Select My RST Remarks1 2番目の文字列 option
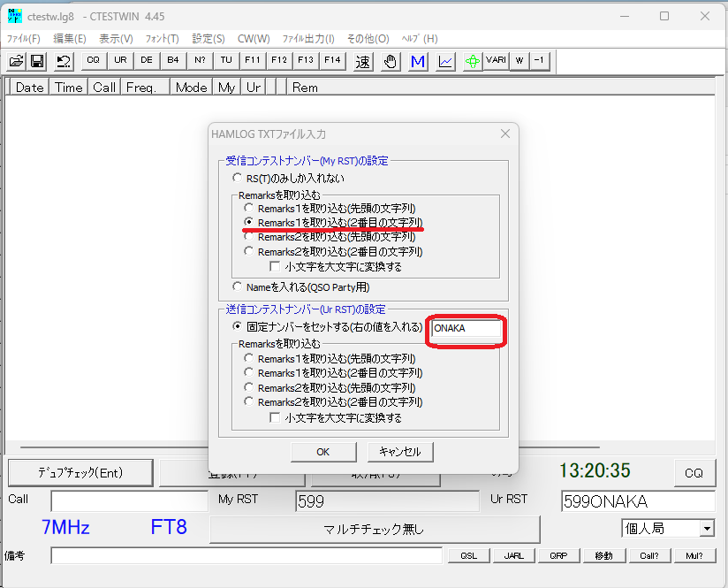 tap(249, 222)
